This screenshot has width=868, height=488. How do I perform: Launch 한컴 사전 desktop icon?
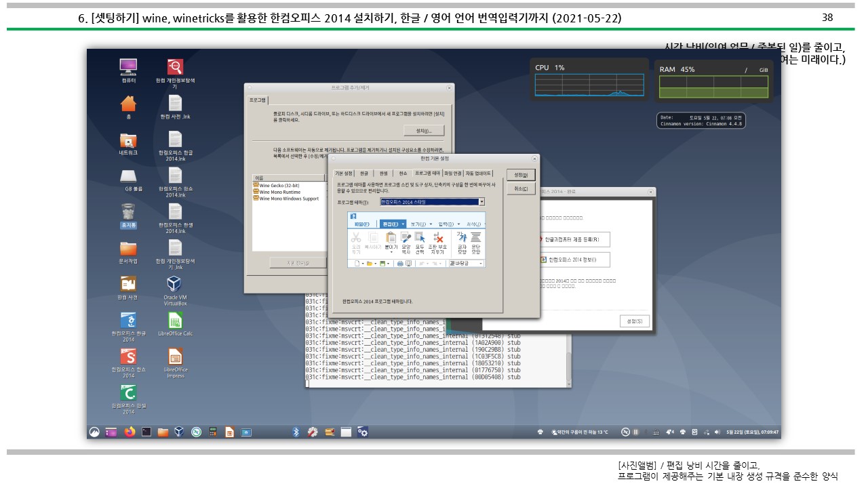[x=129, y=284]
